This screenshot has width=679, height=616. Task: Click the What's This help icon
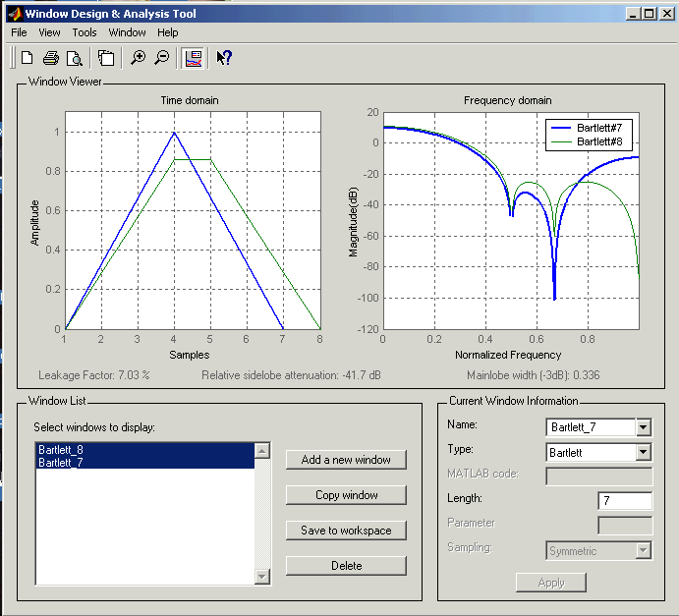click(x=224, y=58)
